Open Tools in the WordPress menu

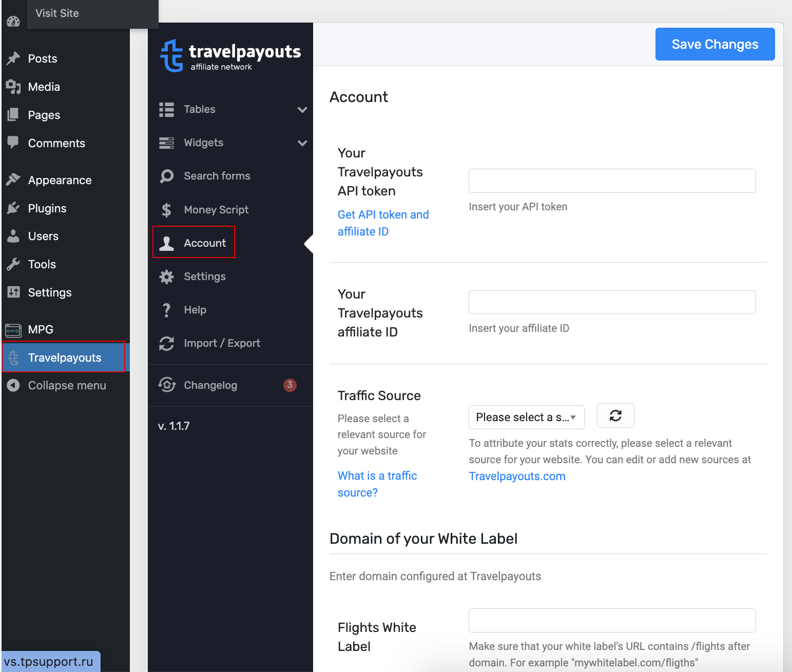pyautogui.click(x=42, y=264)
